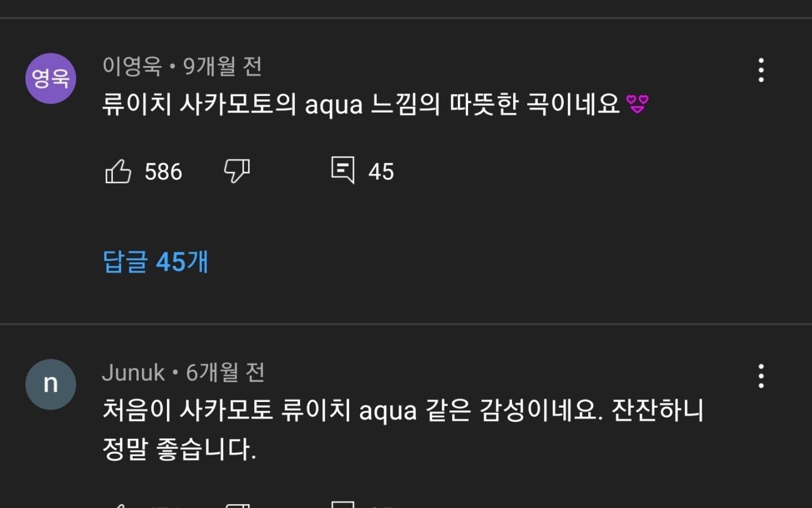Tap the purple 영욱 profile avatar
This screenshot has width=812, height=508.
click(51, 79)
